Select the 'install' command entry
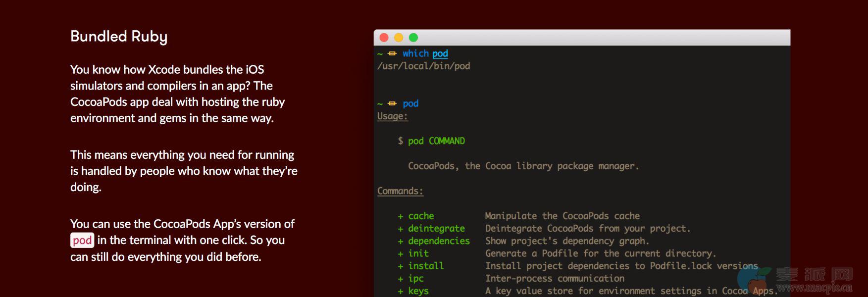The height and width of the screenshot is (297, 868). [426, 266]
